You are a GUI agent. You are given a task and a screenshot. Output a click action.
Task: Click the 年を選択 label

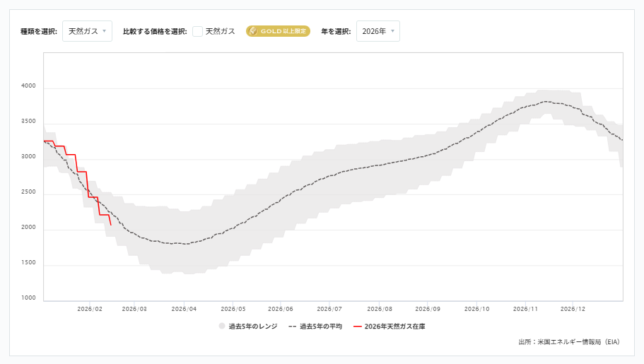[336, 31]
